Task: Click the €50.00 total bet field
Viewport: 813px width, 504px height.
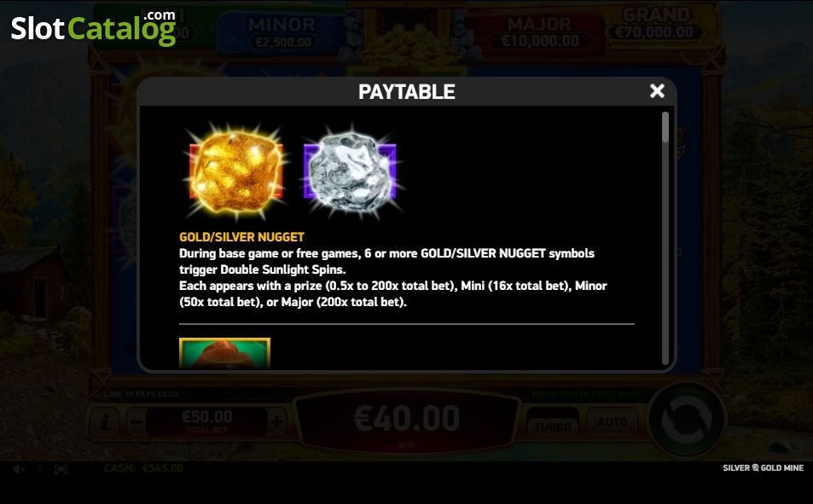Action: coord(207,421)
